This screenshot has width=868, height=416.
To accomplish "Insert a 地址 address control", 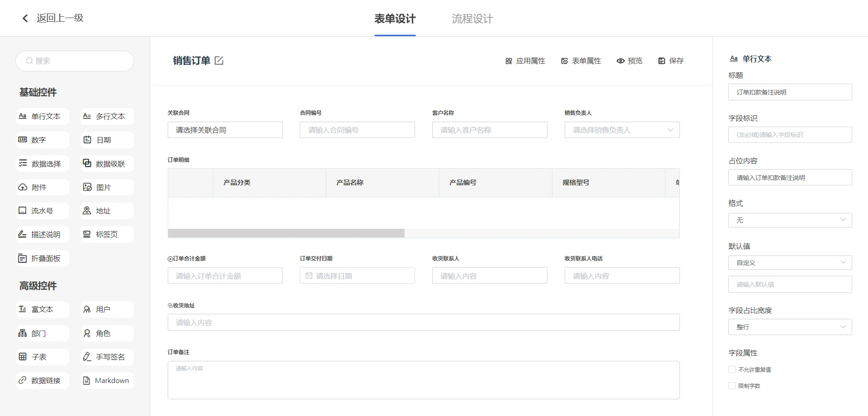I will (107, 211).
